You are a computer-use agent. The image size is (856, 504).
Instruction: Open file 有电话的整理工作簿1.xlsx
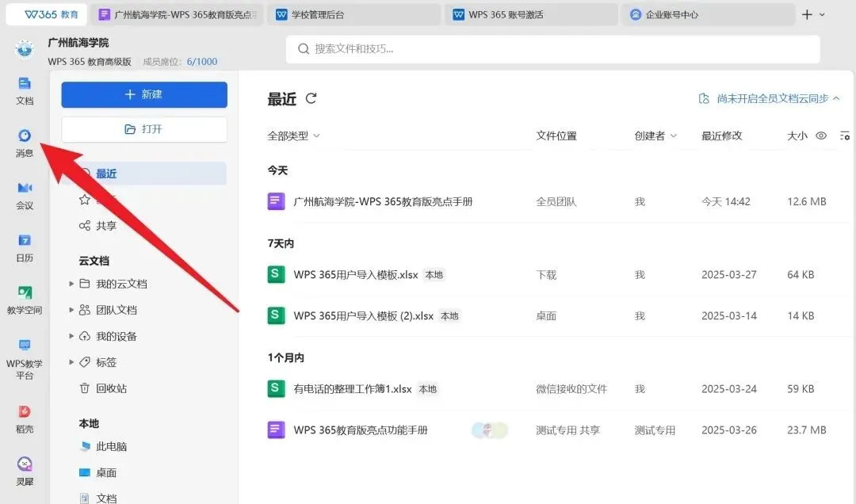pos(352,389)
